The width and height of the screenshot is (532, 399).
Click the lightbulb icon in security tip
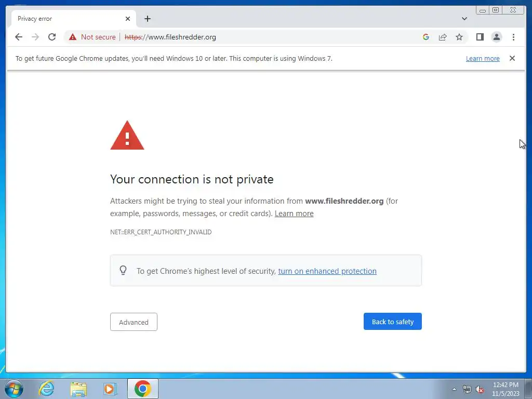123,270
